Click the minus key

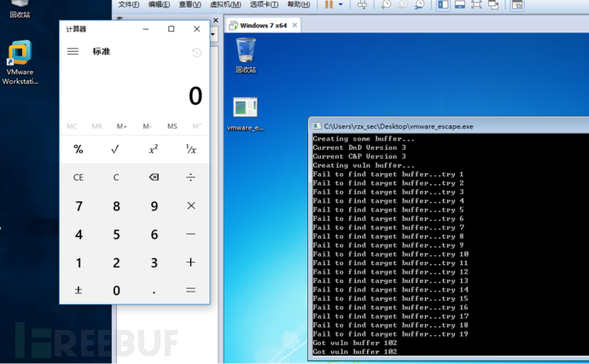click(x=191, y=234)
